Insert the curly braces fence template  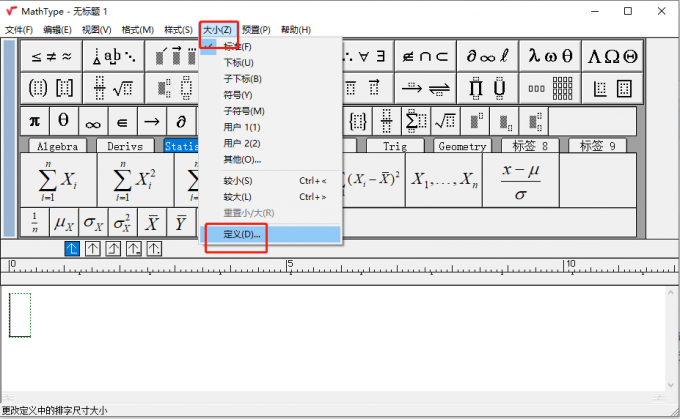[358, 121]
